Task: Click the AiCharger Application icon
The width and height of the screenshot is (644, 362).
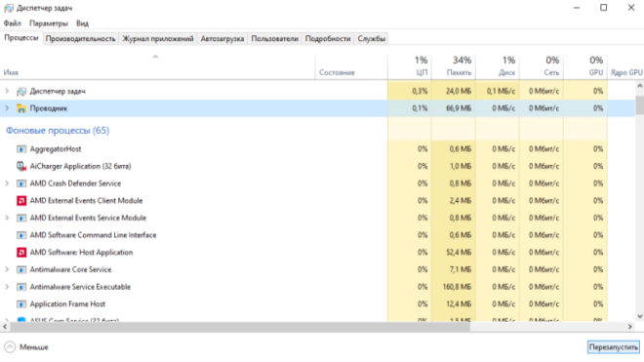Action: click(21, 167)
